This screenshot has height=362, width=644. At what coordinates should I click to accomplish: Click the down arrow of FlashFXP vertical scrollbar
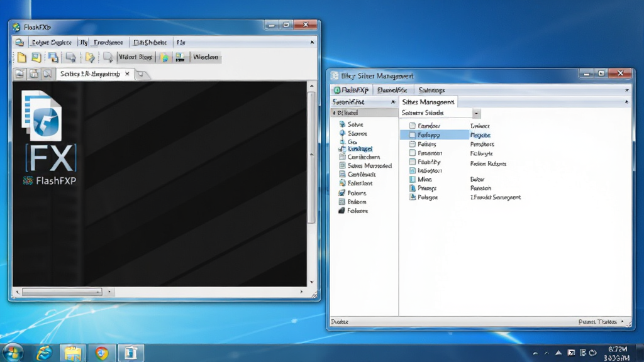(312, 282)
